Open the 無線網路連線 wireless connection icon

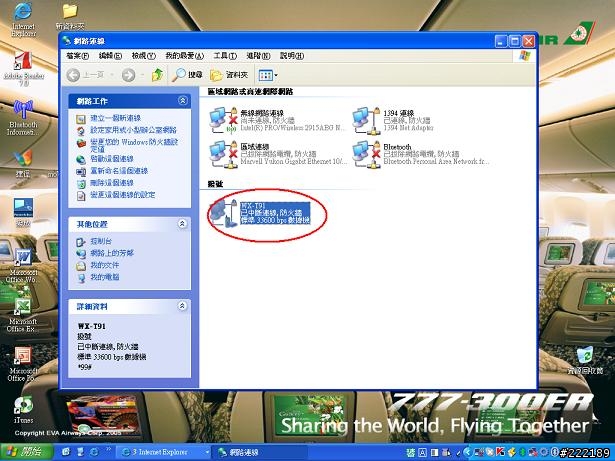pyautogui.click(x=223, y=121)
